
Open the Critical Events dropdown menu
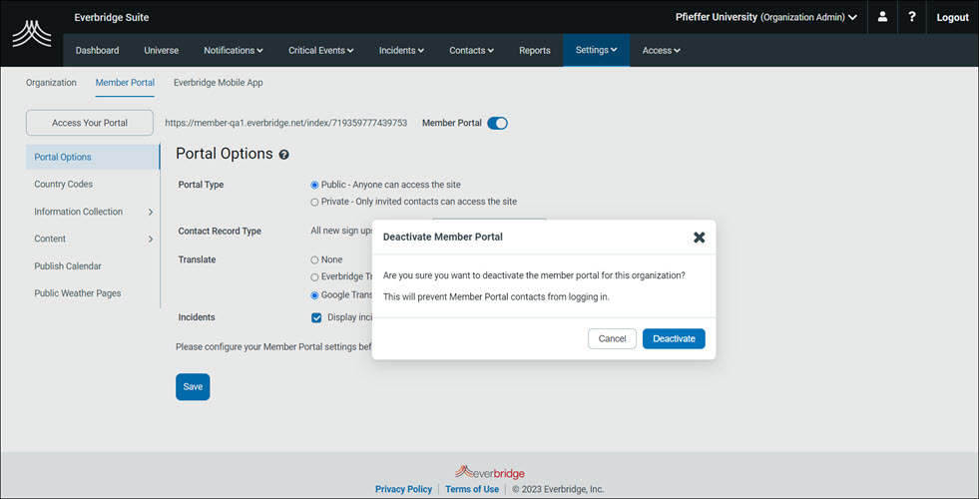coord(320,50)
